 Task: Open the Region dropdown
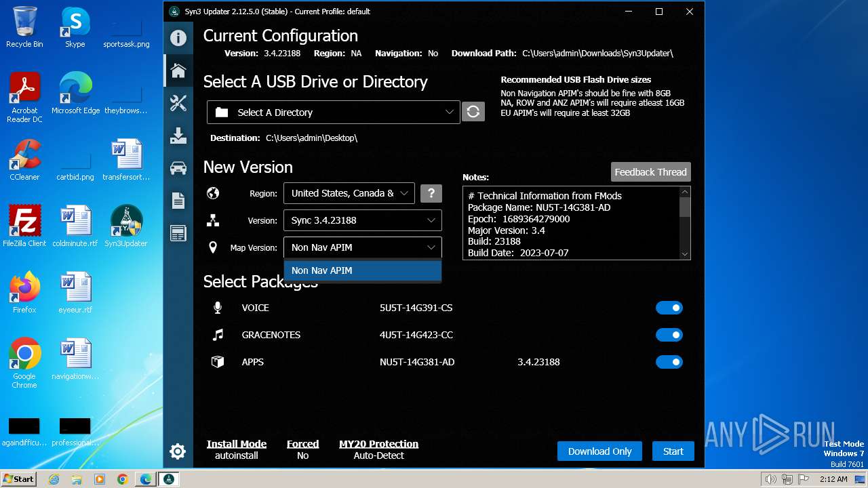tap(349, 193)
